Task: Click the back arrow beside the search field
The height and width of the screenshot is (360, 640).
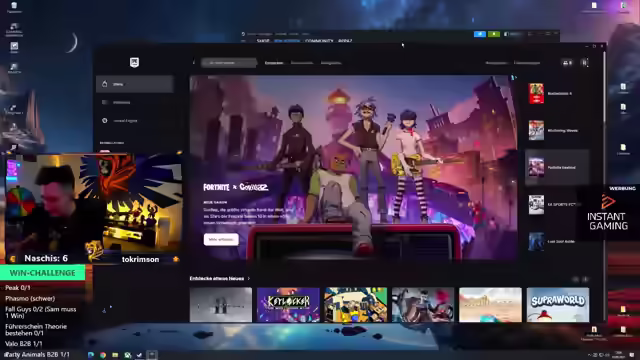Action: click(x=194, y=63)
